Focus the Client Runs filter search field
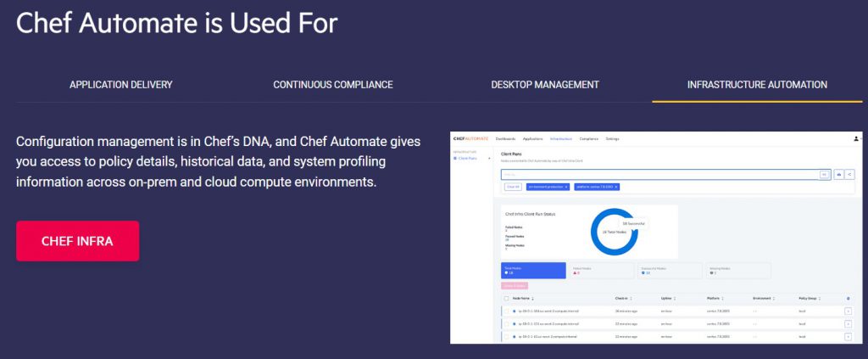The width and height of the screenshot is (868, 359). pos(659,174)
